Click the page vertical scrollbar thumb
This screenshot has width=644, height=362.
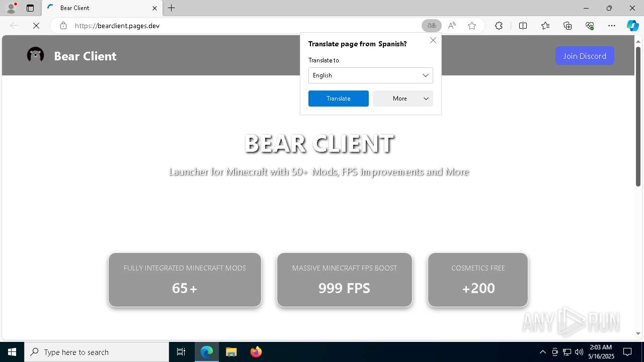pos(638,116)
